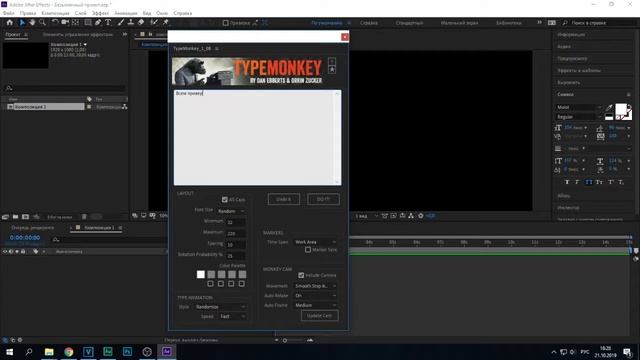Toggle Include Camera checkbox
Viewport: 640px width, 360px height.
click(x=301, y=275)
